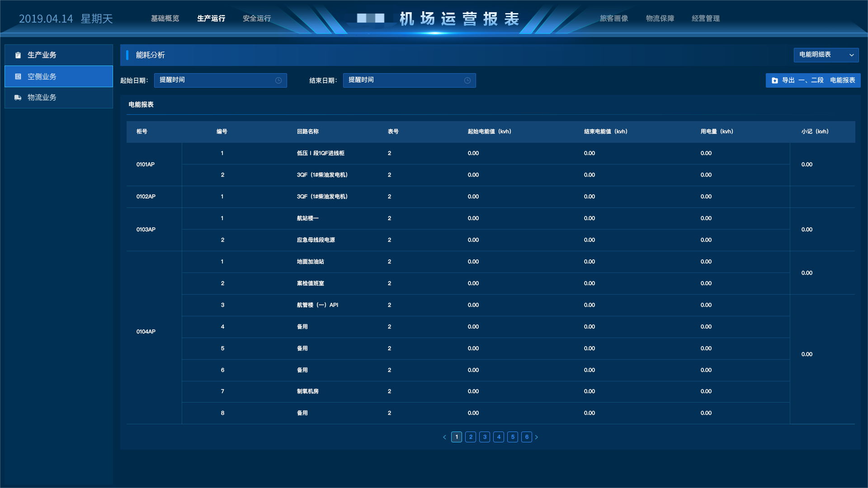The image size is (868, 488).
Task: Click the clock icon in the 结束日期 field
Action: pos(467,80)
